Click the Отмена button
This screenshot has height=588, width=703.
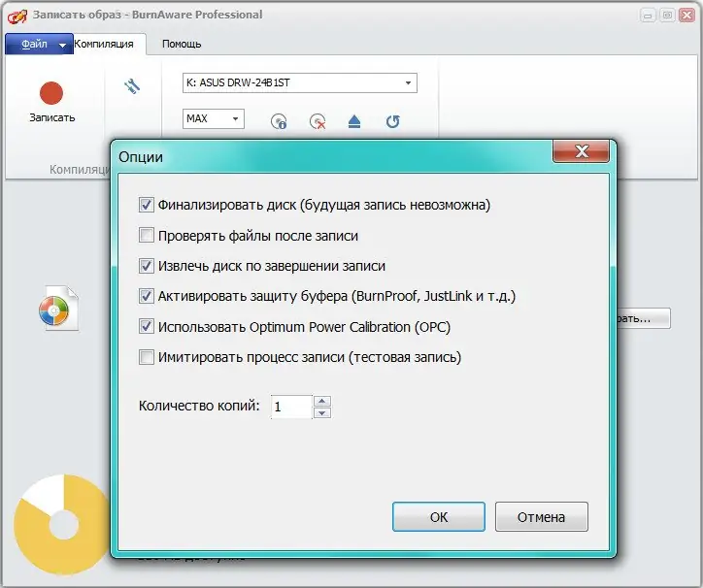point(541,517)
